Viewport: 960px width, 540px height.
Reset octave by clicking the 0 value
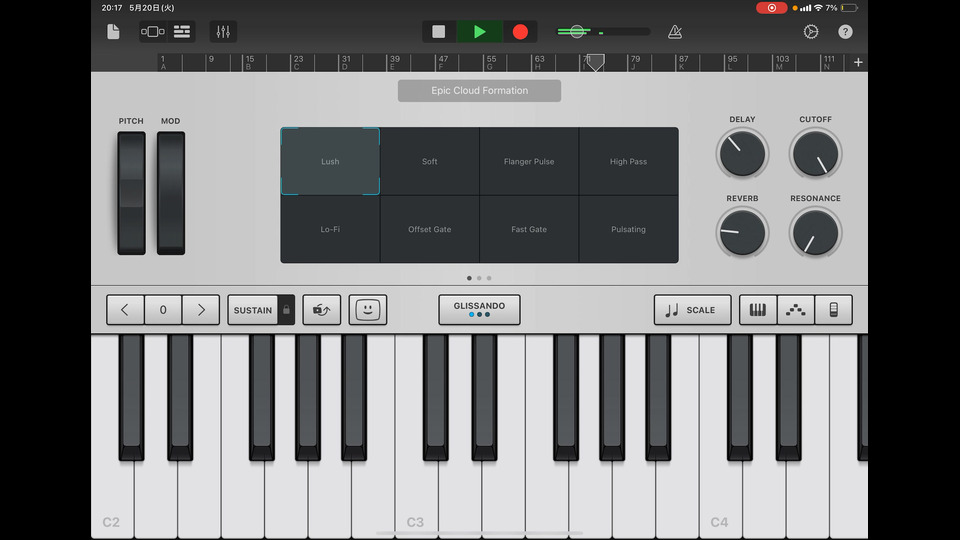[x=163, y=310]
